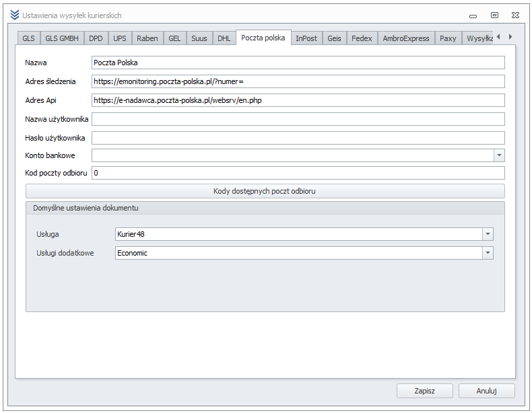Maximize the settings window
Image resolution: width=532 pixels, height=413 pixels.
(494, 15)
